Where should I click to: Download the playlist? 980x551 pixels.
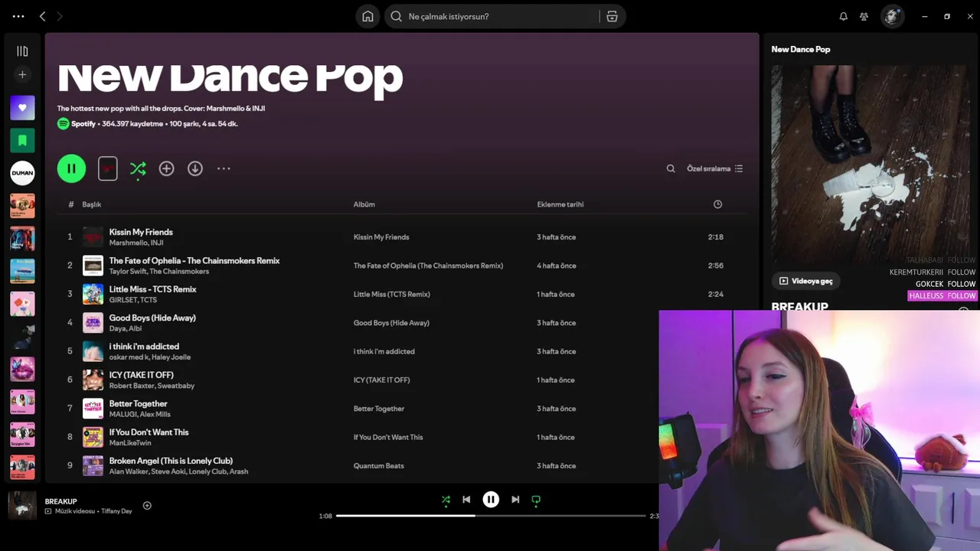tap(195, 168)
